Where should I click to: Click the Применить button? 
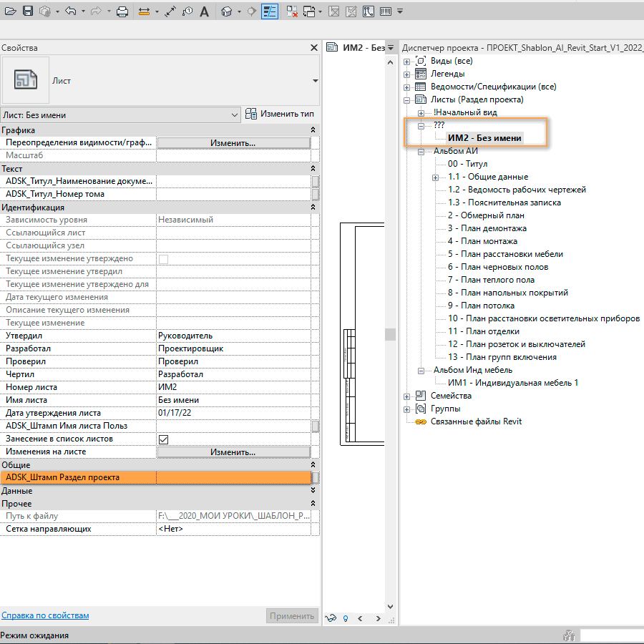click(x=292, y=616)
